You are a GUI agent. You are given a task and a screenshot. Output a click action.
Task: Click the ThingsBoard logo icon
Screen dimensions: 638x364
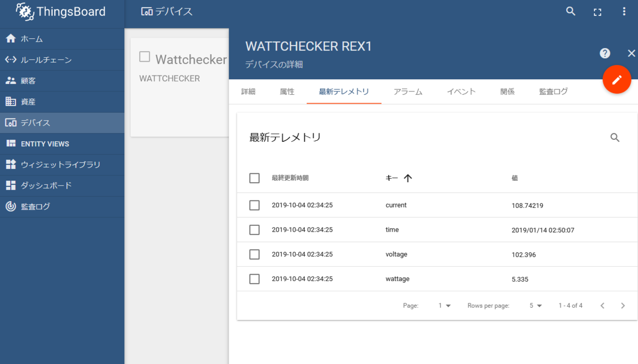[25, 12]
